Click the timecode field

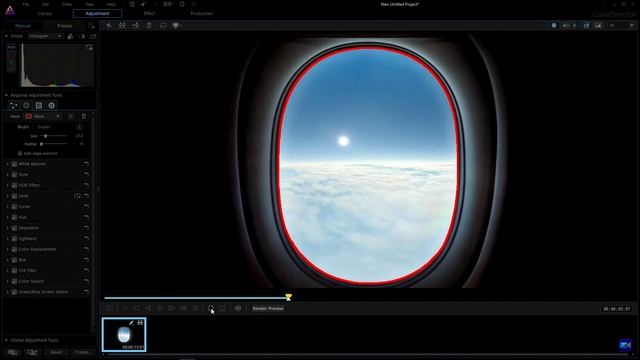tap(617, 309)
